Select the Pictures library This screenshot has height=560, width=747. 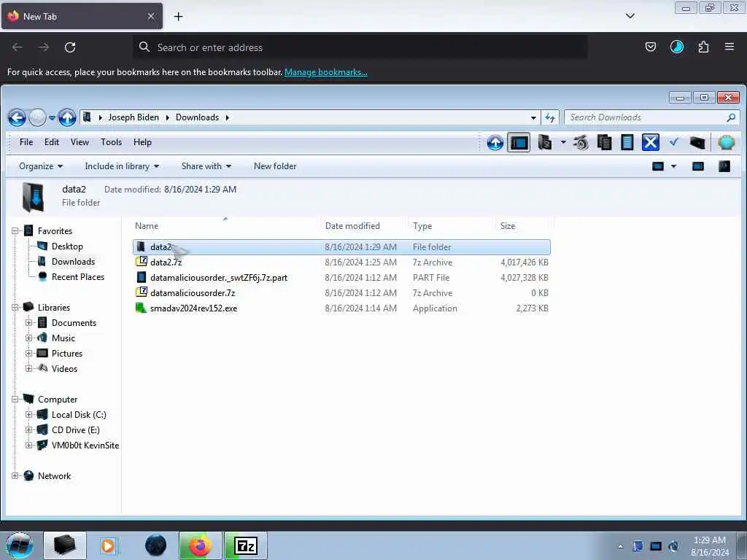coord(66,354)
